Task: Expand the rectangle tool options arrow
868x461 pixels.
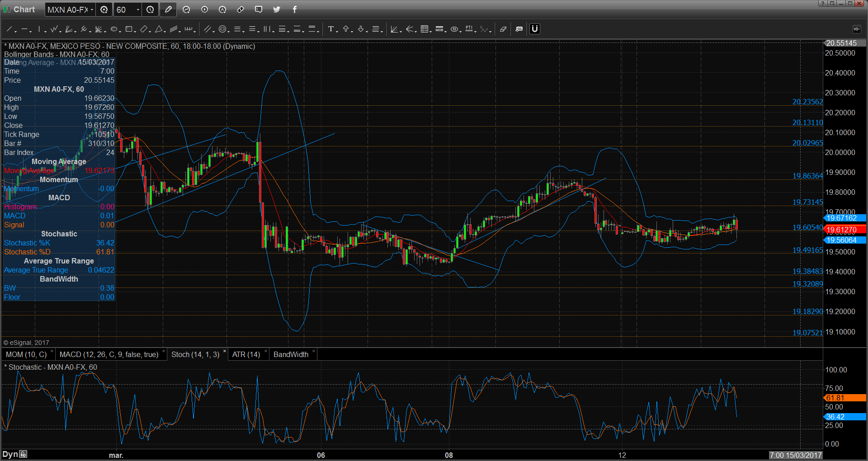Action: tap(135, 31)
